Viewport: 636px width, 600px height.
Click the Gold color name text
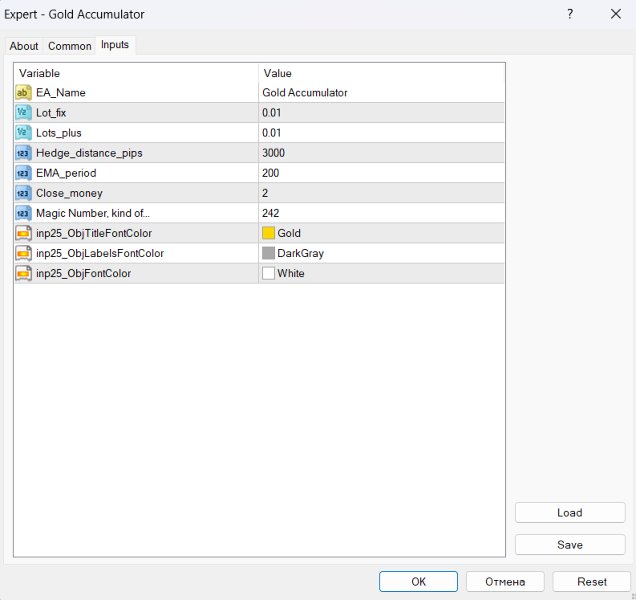[289, 233]
